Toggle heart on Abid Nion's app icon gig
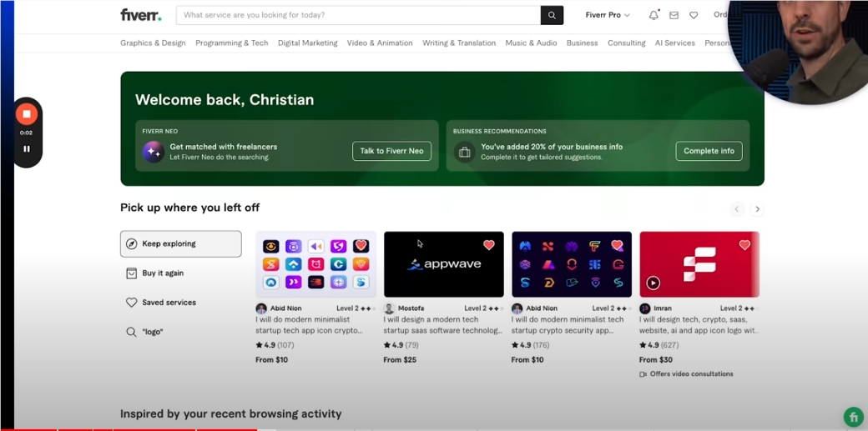This screenshot has width=868, height=431. pyautogui.click(x=361, y=246)
